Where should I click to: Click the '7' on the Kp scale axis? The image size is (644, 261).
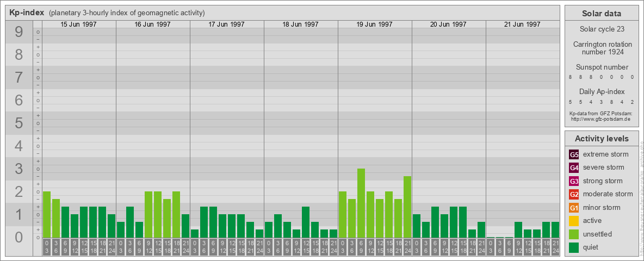19,78
